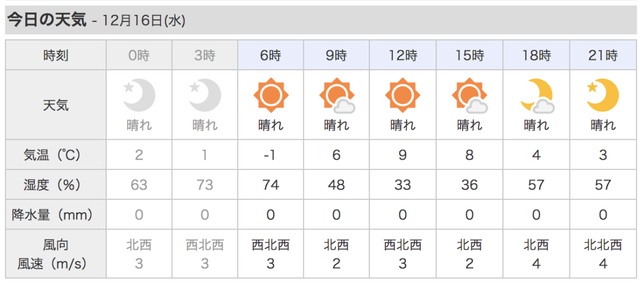Image resolution: width=644 pixels, height=283 pixels.
Task: Click the sun icon at 12時
Action: [x=402, y=95]
